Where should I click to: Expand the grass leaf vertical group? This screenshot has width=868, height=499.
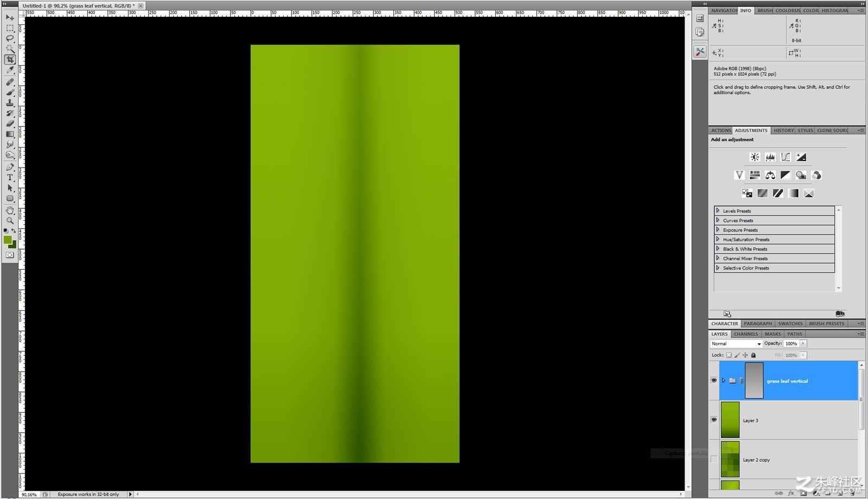click(x=724, y=380)
